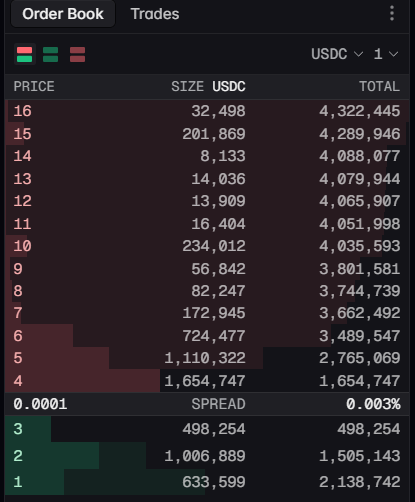The width and height of the screenshot is (415, 502).
Task: Switch to the Order Book tab
Action: point(63,14)
